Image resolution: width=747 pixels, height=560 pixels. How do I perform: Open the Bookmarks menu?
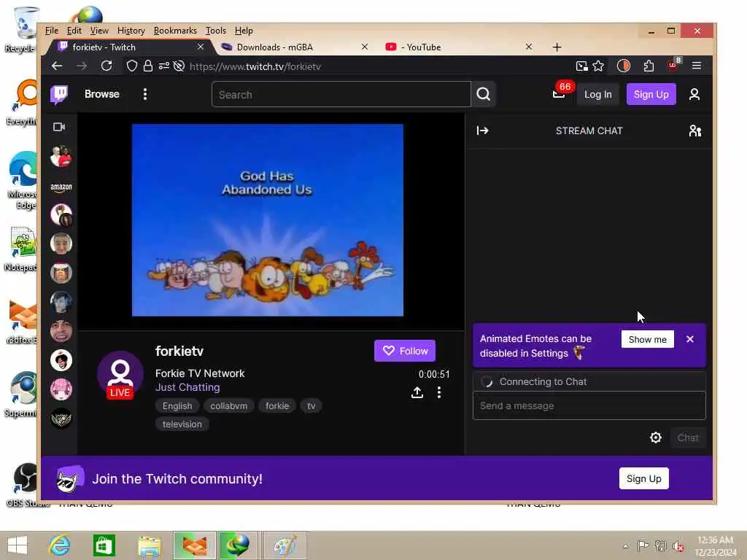coord(175,31)
